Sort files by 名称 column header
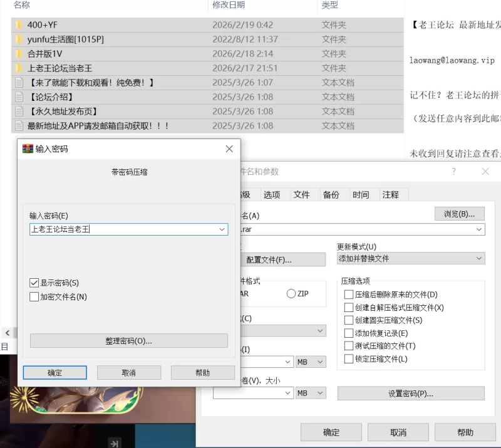Screen dimensions: 501x448 pyautogui.click(x=22, y=5)
